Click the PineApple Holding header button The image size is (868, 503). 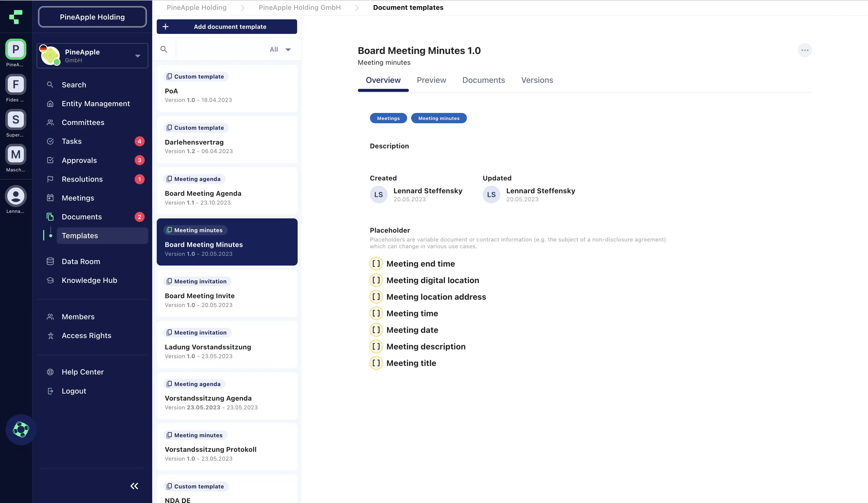tap(92, 17)
